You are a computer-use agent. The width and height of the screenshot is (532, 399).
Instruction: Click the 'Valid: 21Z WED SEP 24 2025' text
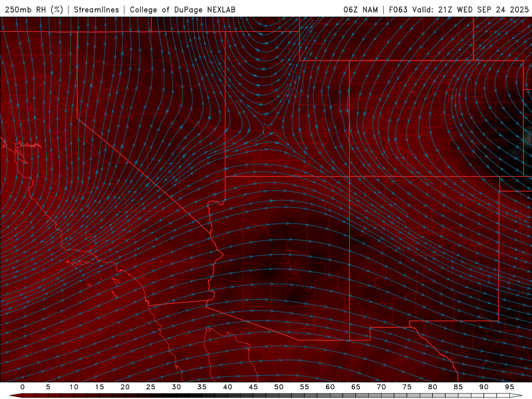click(x=470, y=9)
